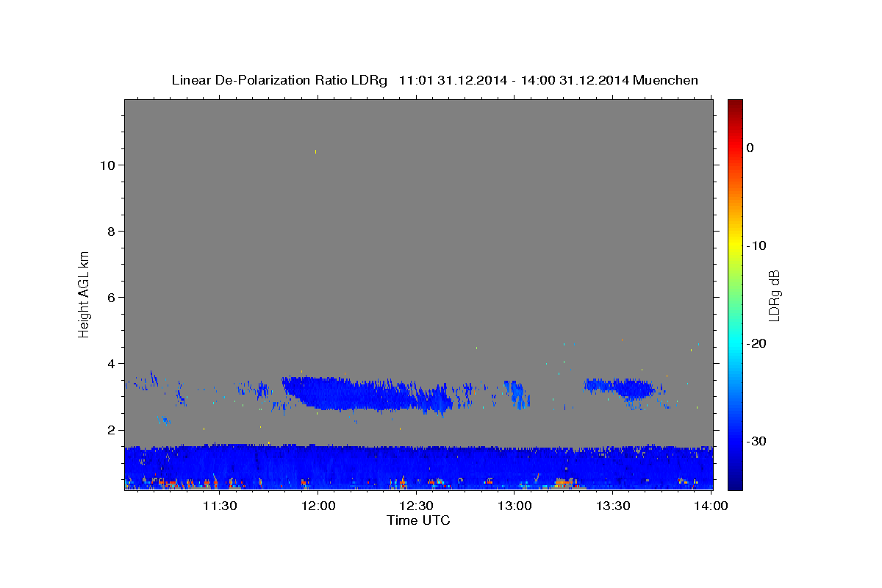Screen dimensions: 882x588
Task: Click the 13:00 time tick label
Action: pyautogui.click(x=514, y=506)
